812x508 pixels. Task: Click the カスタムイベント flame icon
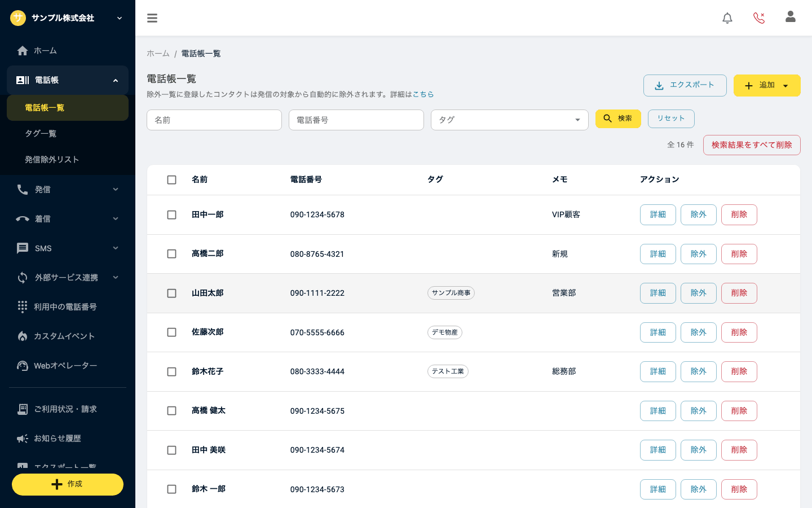(x=23, y=336)
